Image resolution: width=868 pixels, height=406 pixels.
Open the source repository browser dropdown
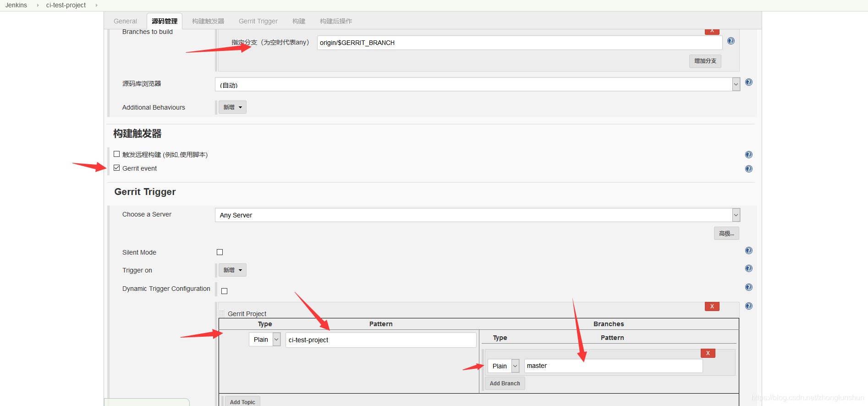(x=478, y=84)
